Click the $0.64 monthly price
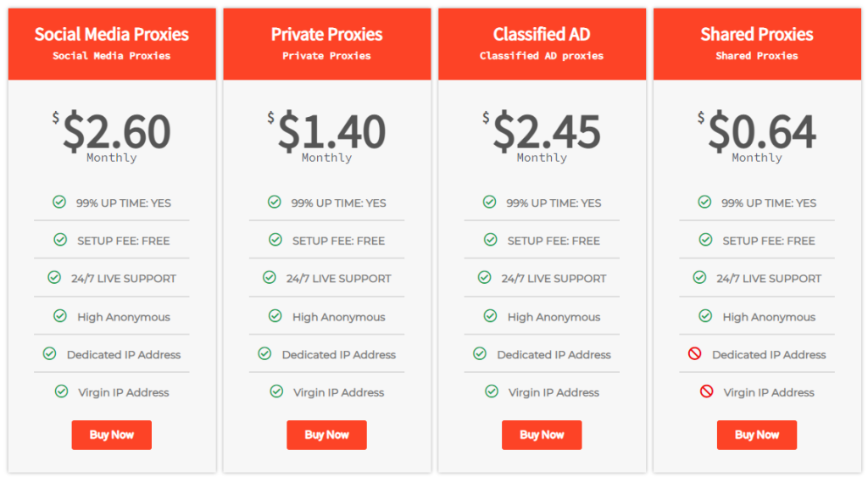Viewport: 868px width, 483px height. click(761, 132)
